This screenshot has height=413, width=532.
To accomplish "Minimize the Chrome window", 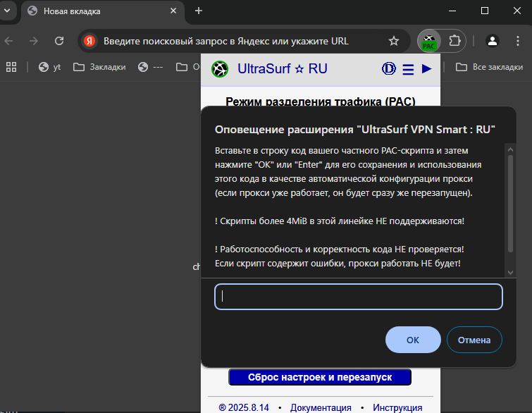I will [x=452, y=11].
